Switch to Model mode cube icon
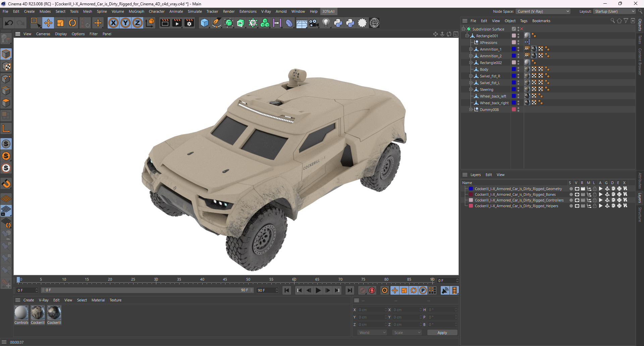Screen dimensions: 644x346 point(6,54)
